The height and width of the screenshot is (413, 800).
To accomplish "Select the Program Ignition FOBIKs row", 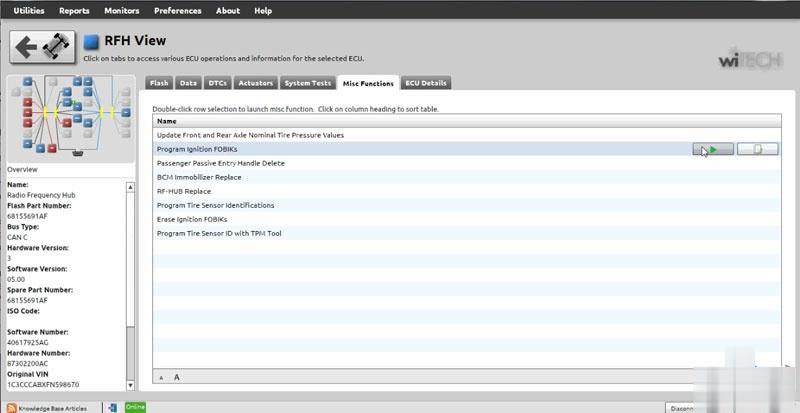I will tap(466, 149).
